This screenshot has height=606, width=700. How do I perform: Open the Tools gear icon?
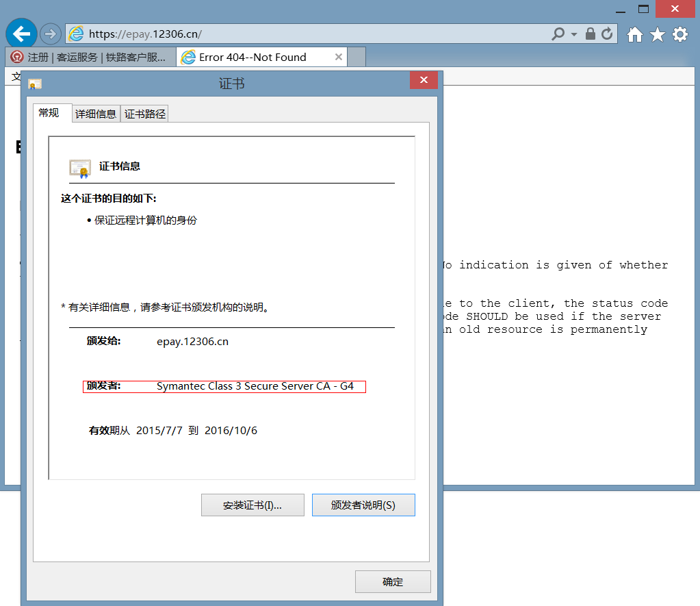click(x=680, y=34)
